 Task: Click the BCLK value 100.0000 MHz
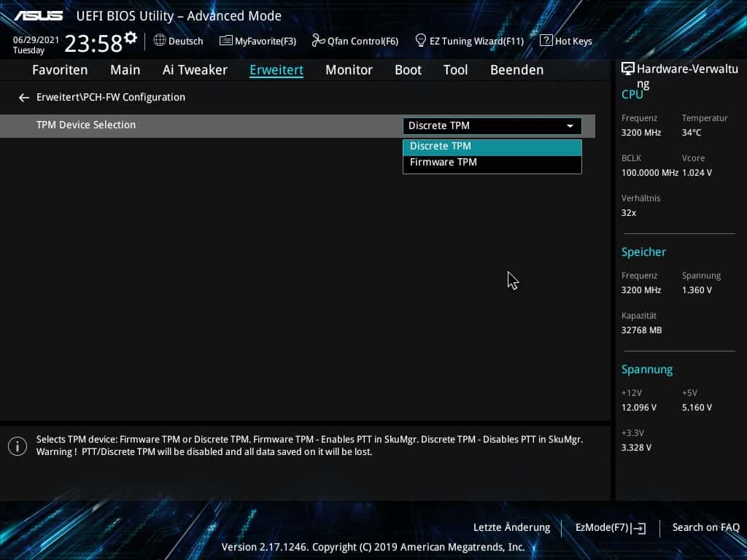[x=650, y=173]
